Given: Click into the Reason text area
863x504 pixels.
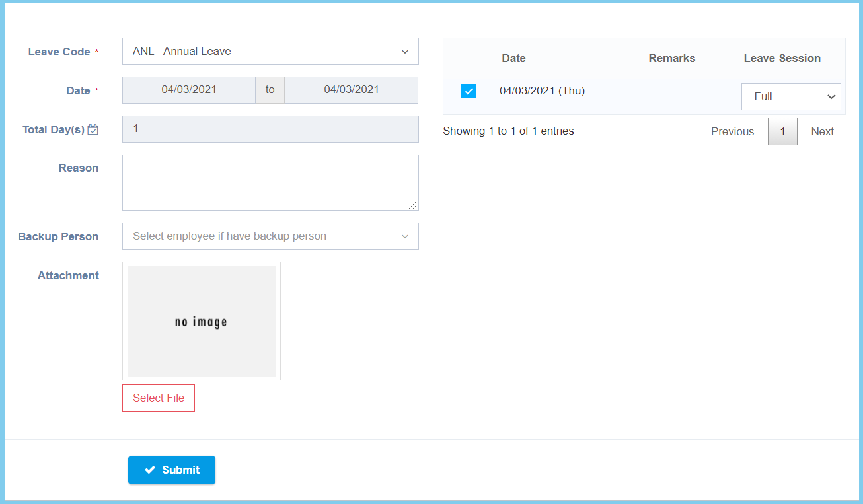Looking at the screenshot, I should point(270,182).
